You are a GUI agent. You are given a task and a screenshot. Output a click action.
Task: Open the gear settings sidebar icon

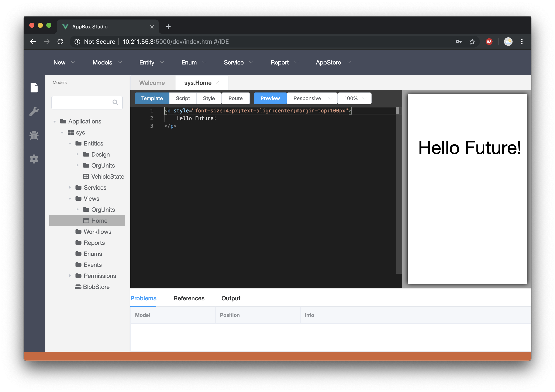click(34, 159)
